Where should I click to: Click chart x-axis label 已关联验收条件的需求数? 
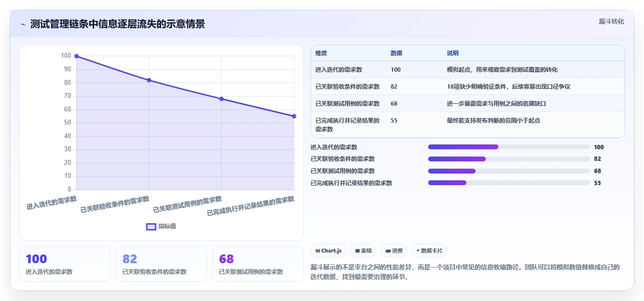pyautogui.click(x=115, y=205)
